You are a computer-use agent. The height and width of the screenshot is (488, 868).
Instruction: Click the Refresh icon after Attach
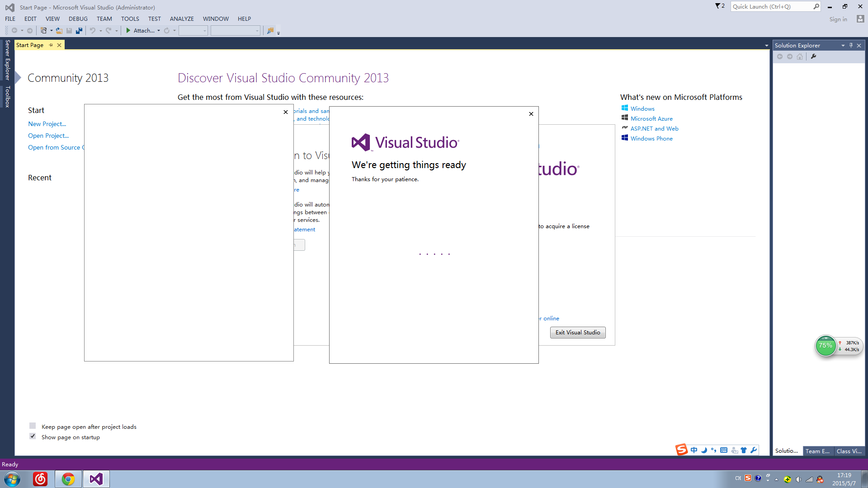tap(167, 31)
